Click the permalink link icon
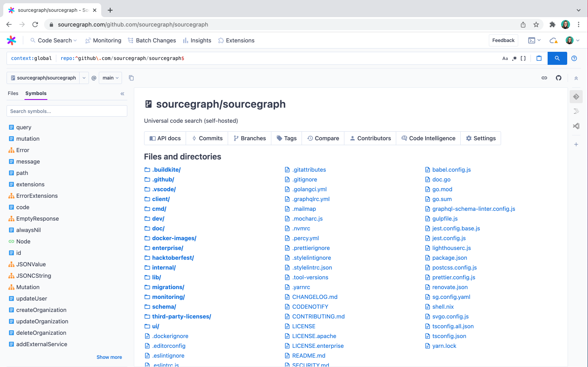 pos(544,78)
